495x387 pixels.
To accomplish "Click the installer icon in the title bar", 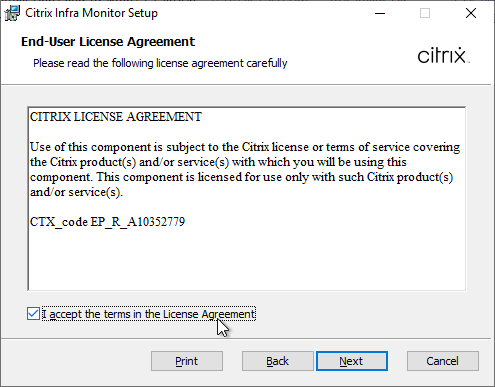I will pos(12,13).
